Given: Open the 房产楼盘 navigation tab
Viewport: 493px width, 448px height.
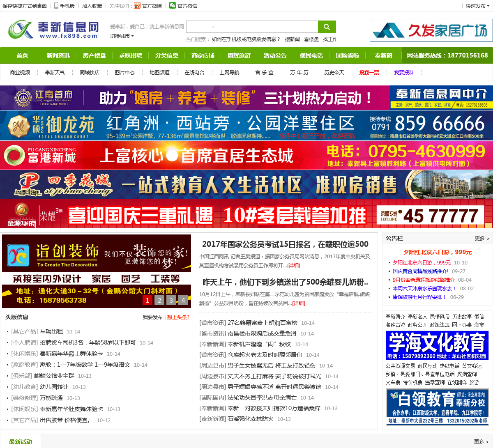Looking at the screenshot, I should pyautogui.click(x=94, y=55).
